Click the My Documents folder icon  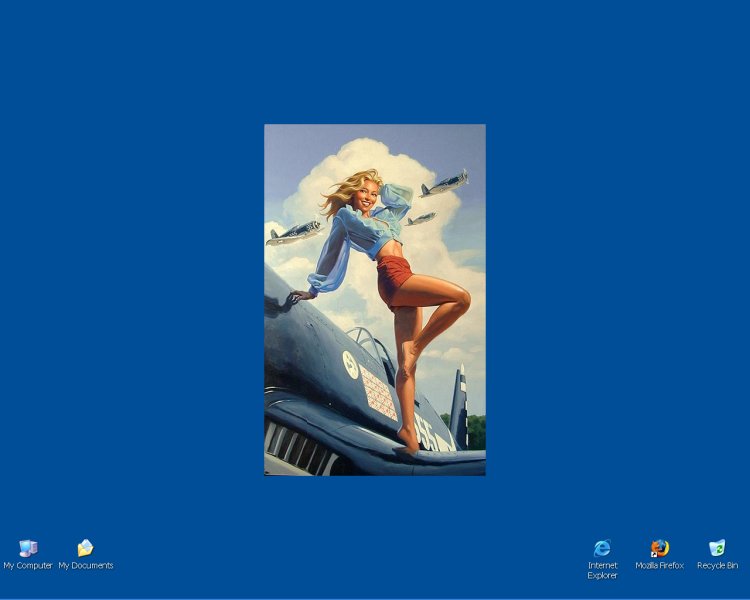(x=85, y=548)
